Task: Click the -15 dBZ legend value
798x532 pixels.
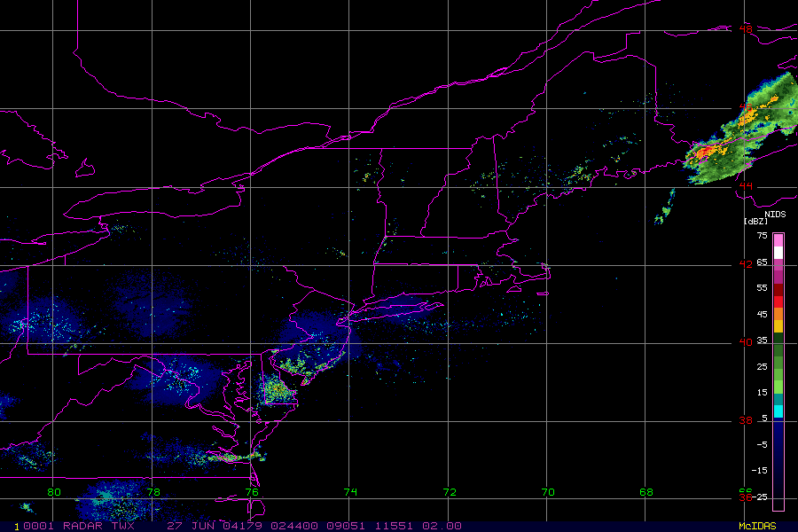Action: (759, 471)
